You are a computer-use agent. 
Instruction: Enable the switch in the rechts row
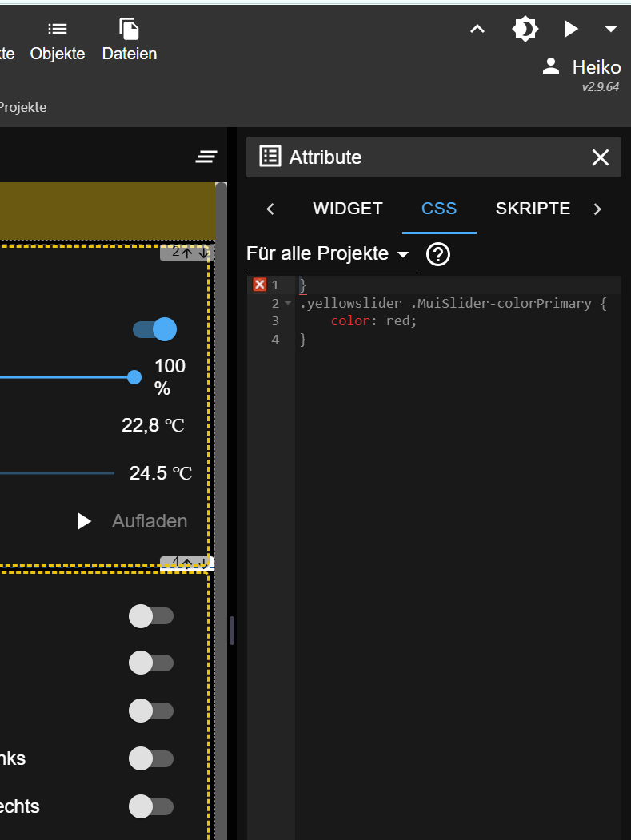[x=151, y=806]
